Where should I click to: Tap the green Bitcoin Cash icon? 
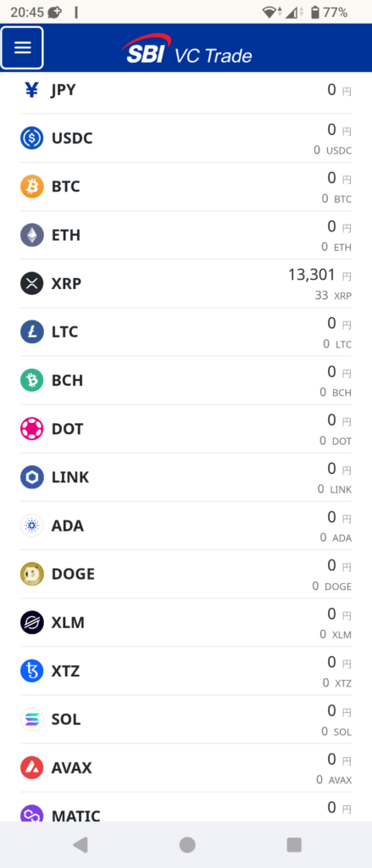pyautogui.click(x=31, y=381)
